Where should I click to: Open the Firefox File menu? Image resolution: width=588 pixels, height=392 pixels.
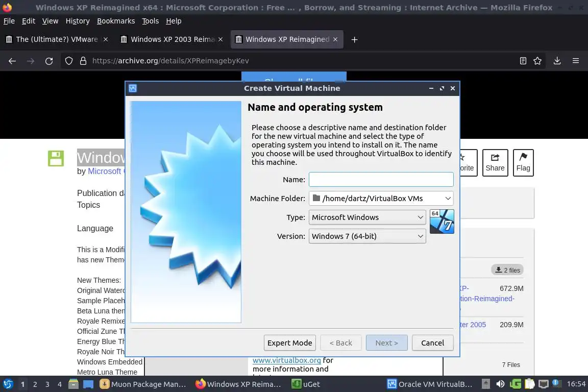click(x=9, y=21)
